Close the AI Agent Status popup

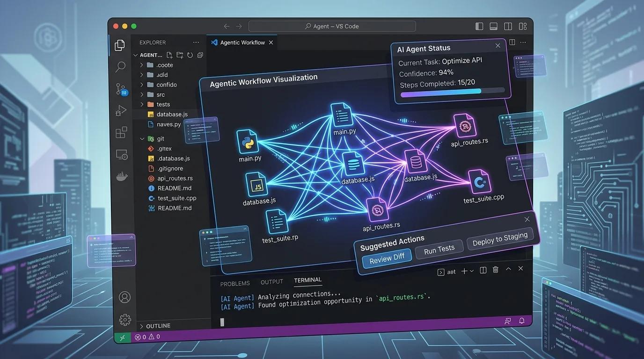pos(498,46)
